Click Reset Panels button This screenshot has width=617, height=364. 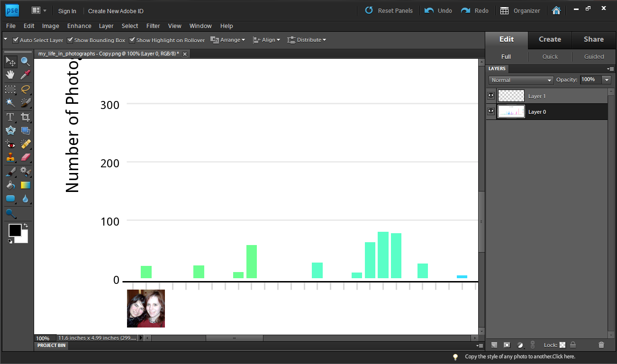(x=389, y=10)
